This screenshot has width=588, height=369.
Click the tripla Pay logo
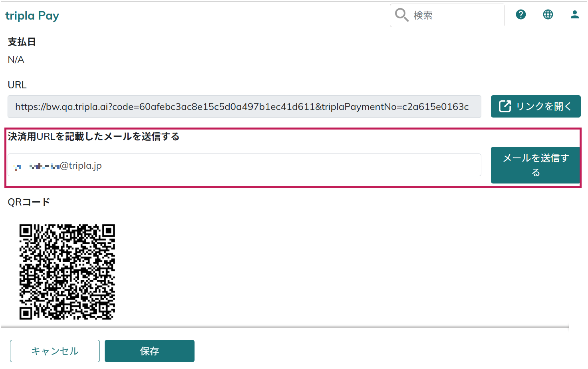32,16
